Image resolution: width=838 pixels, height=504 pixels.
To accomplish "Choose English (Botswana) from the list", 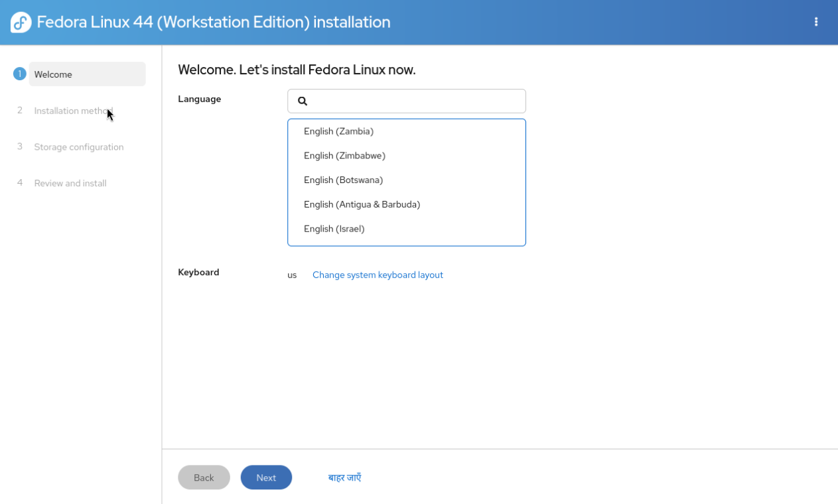I will click(407, 180).
